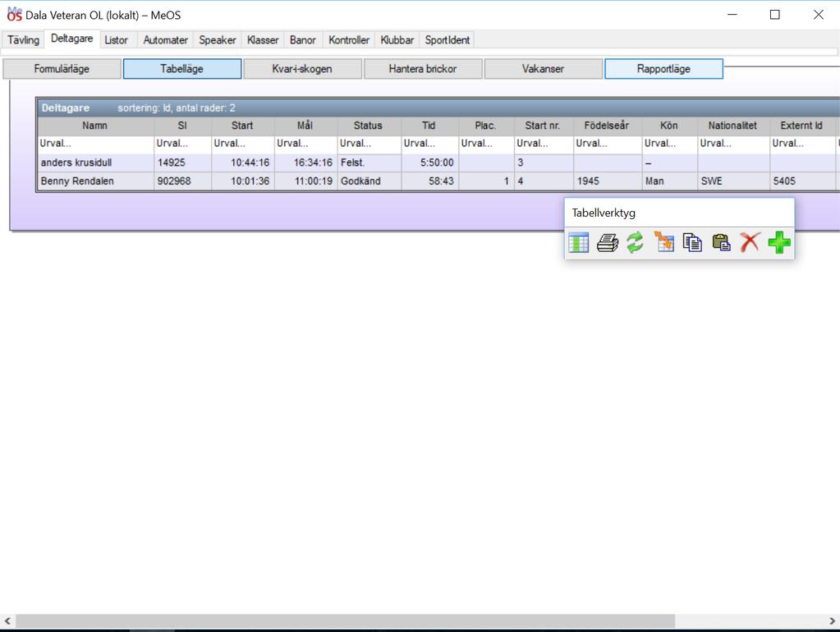The height and width of the screenshot is (632, 840).
Task: Click the Urval filter under Nationalitet
Action: [x=733, y=144]
